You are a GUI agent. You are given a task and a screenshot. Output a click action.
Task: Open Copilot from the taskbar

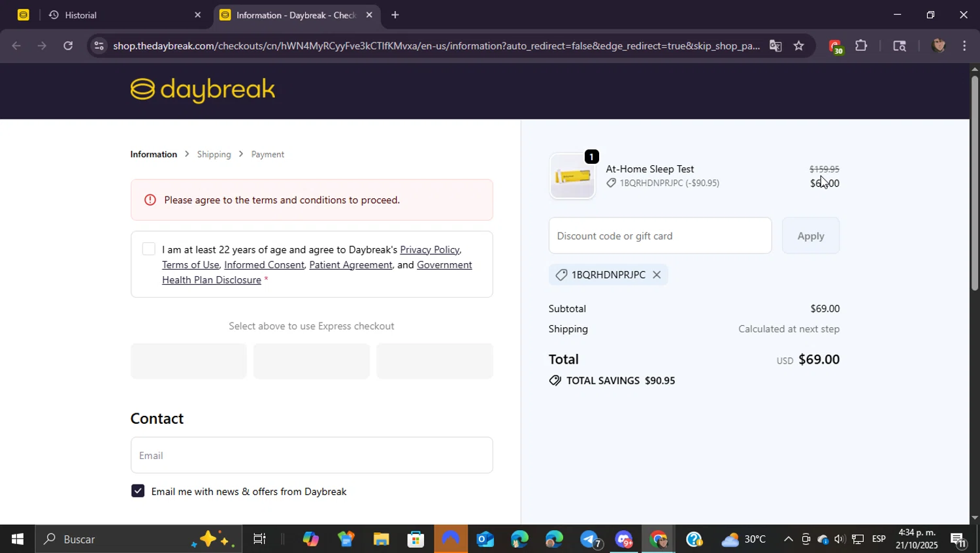[x=310, y=539]
